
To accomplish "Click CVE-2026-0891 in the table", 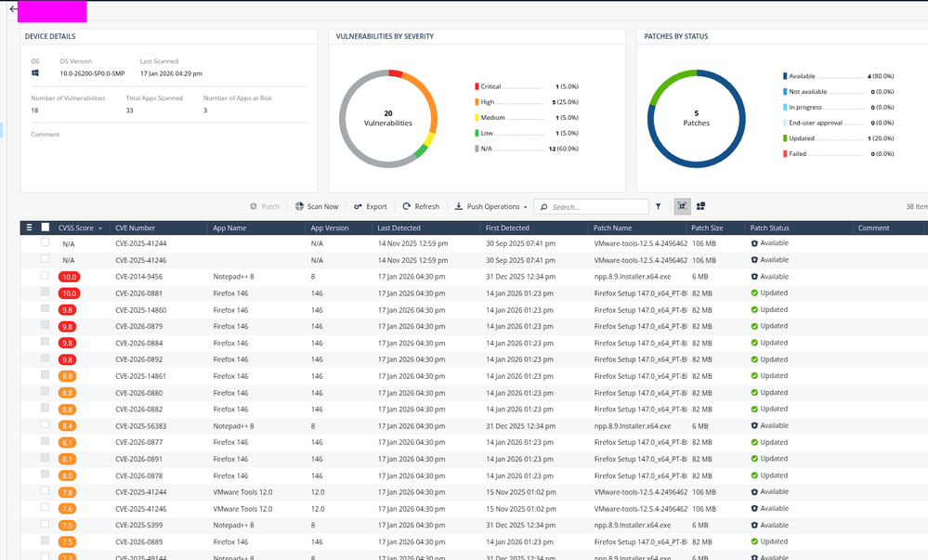I will coord(138,459).
